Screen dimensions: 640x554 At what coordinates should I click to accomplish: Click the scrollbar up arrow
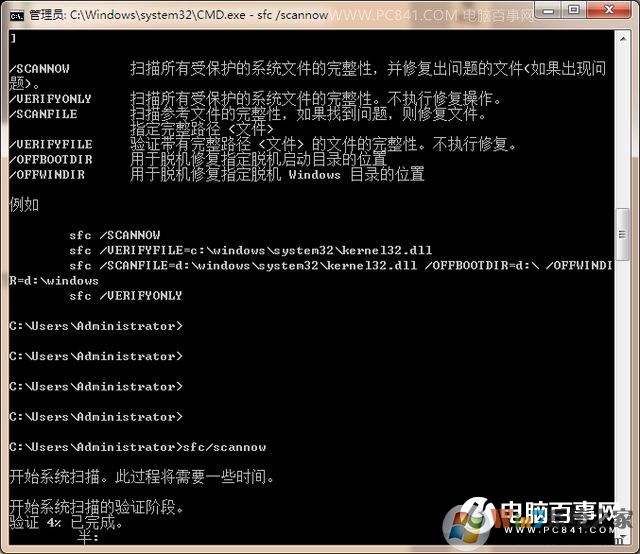point(622,39)
